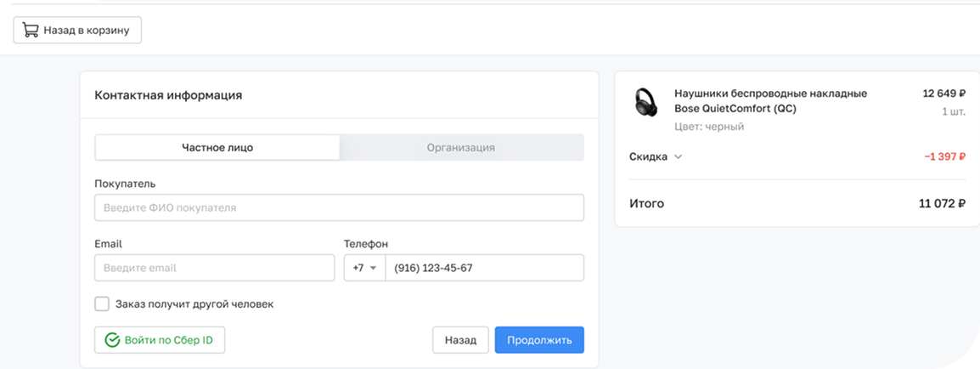Log in with "Войти по Сбер ID"
This screenshot has width=980, height=369.
click(x=160, y=341)
